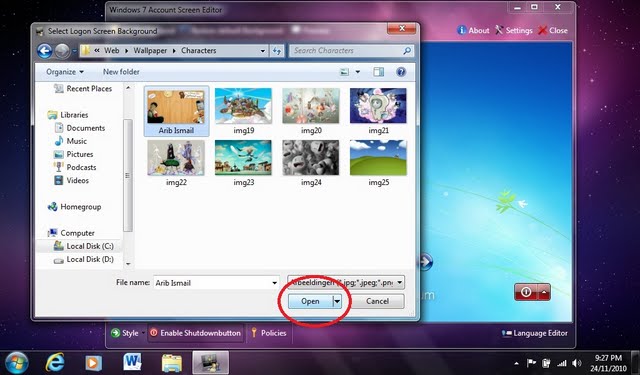The image size is (640, 375).
Task: Select Recent Places in navigation pane
Action: (x=83, y=89)
